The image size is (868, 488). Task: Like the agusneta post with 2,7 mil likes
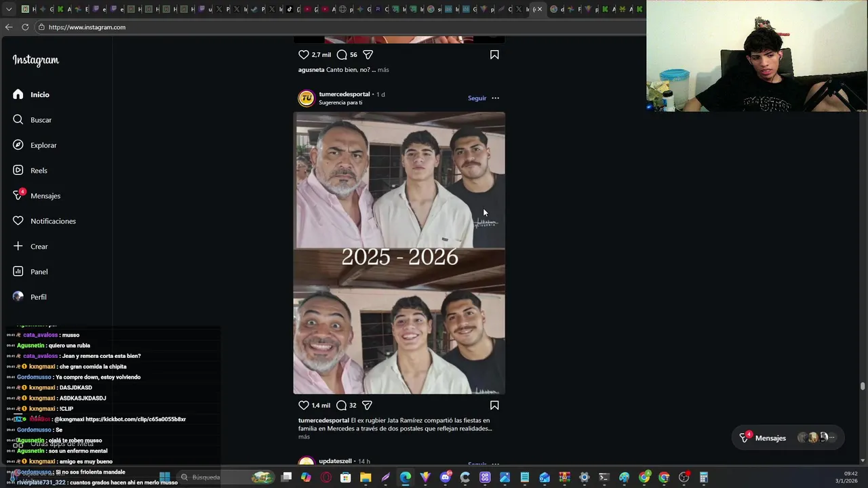tap(304, 55)
